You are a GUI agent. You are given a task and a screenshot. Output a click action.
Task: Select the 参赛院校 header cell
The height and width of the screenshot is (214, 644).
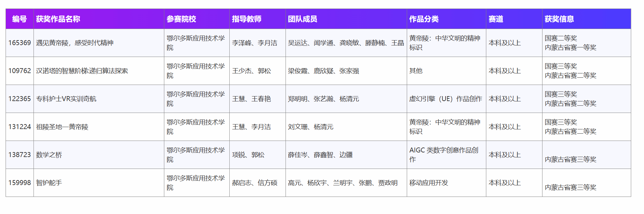181,19
